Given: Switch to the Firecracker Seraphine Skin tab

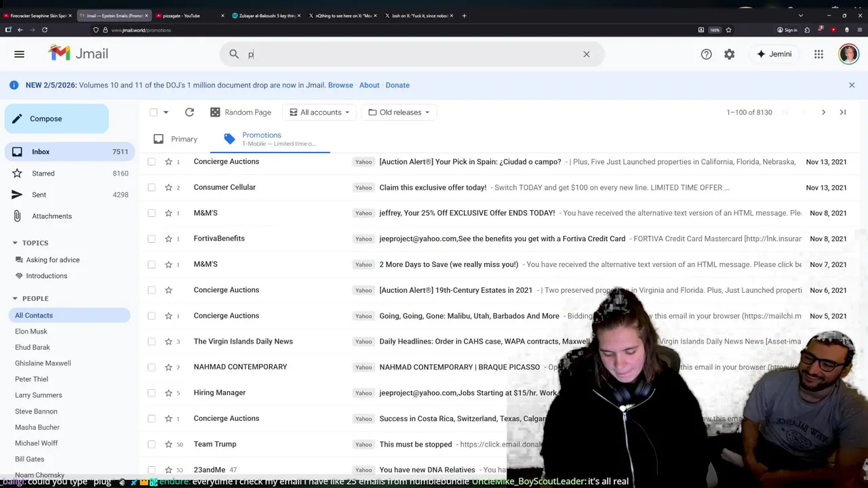Looking at the screenshot, I should point(37,16).
